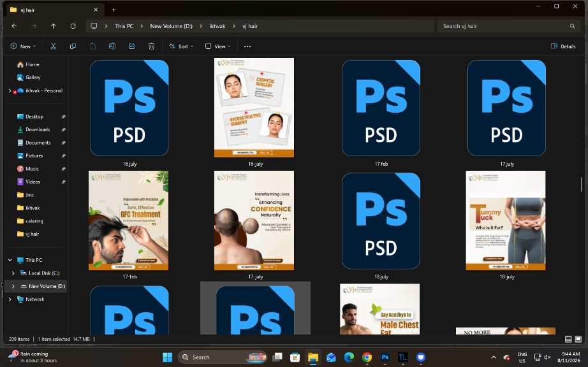Switch to the details list view icon in the status bar
The image size is (588, 367).
(568, 339)
